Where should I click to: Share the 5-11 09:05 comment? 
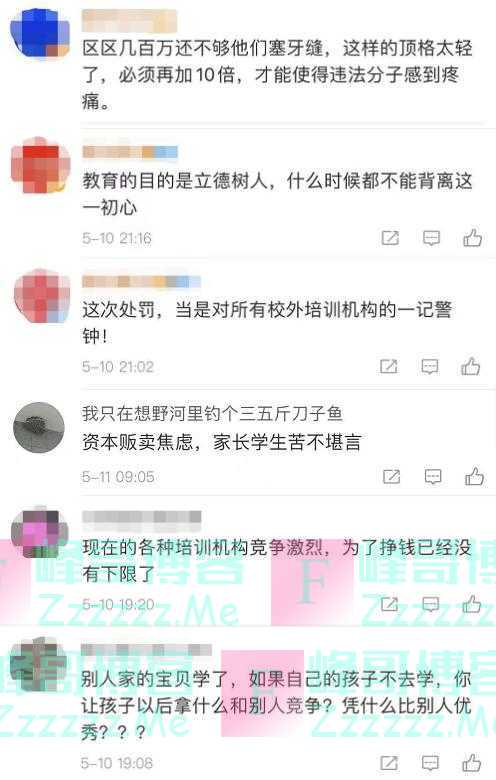392,477
